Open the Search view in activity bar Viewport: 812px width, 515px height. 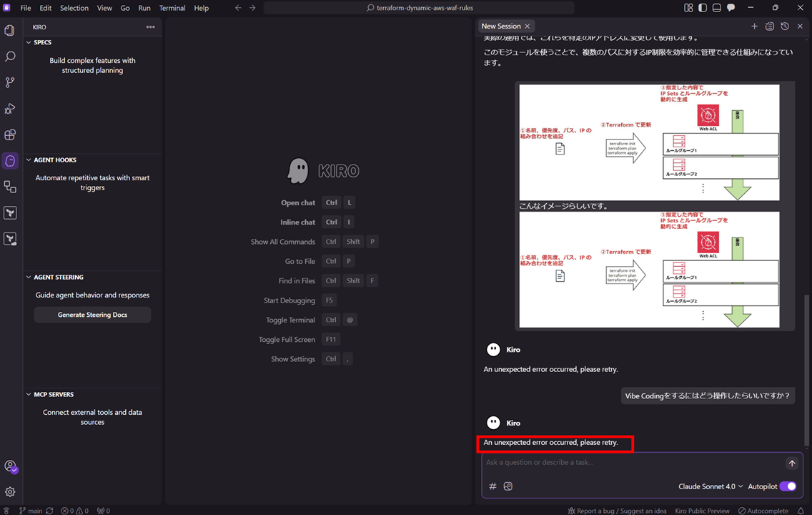pyautogui.click(x=10, y=57)
